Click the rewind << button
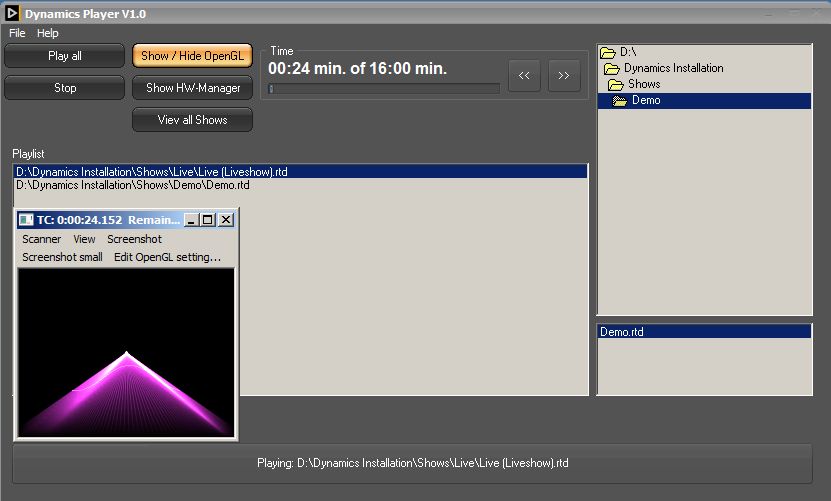The width and height of the screenshot is (831, 501). (524, 76)
